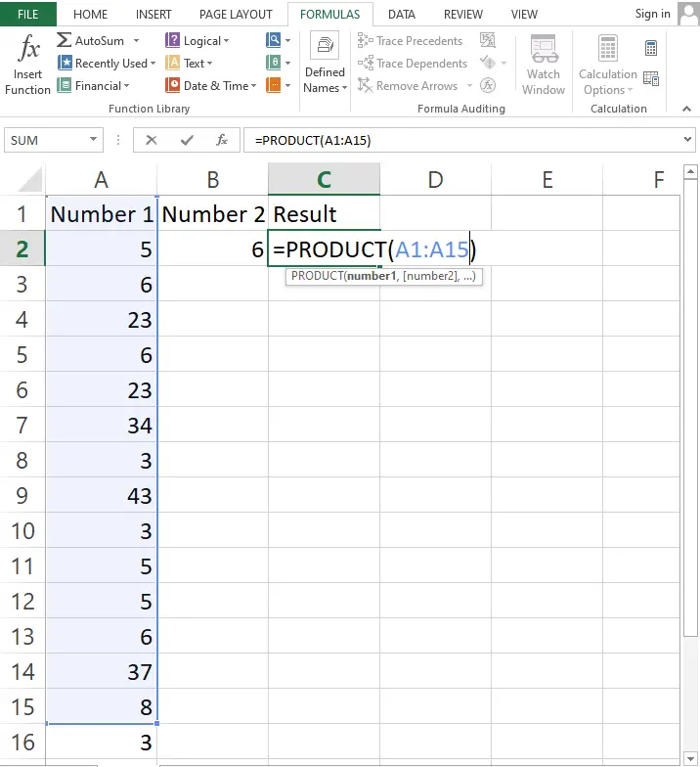700x767 pixels.
Task: Confirm the formula with the checkmark icon
Action: 187,140
